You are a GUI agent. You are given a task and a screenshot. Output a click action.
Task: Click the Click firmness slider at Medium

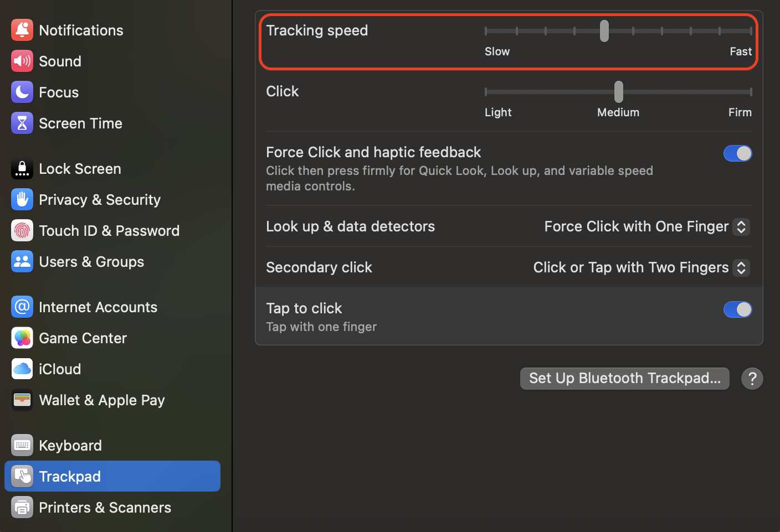pos(618,91)
